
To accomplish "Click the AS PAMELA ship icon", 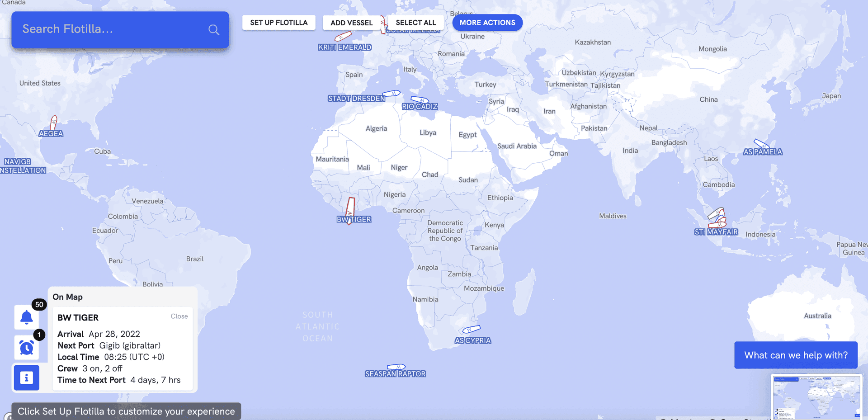I will coord(761,144).
